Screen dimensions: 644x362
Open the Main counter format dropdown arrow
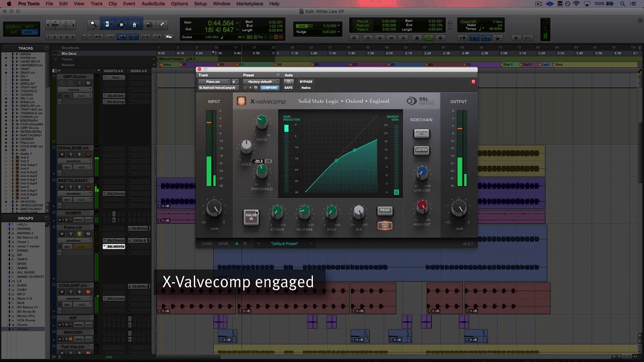point(238,23)
